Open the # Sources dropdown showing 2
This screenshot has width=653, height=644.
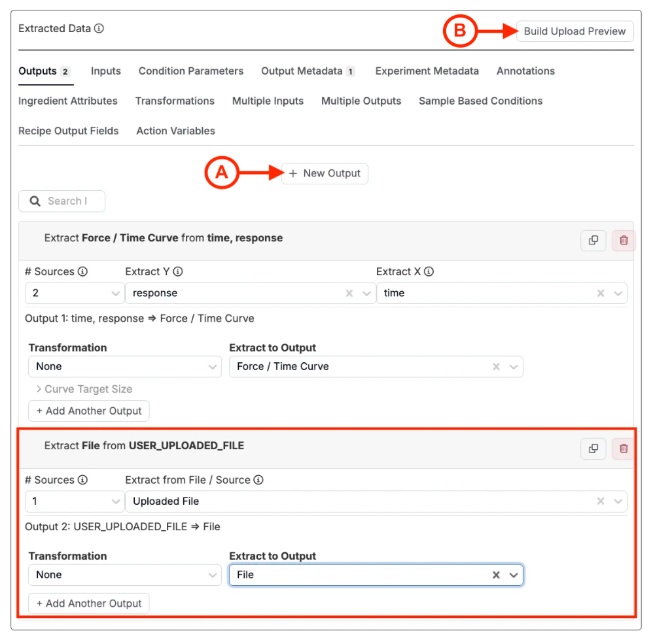pyautogui.click(x=74, y=294)
